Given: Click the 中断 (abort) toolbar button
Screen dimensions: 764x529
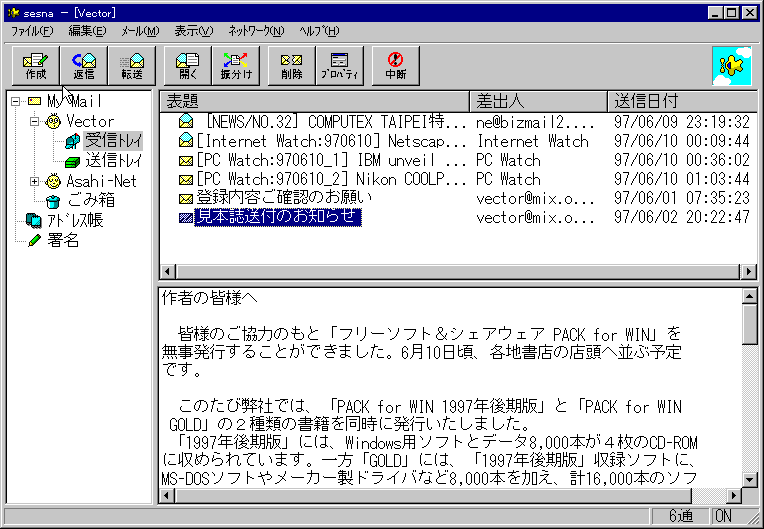Looking at the screenshot, I should [396, 66].
